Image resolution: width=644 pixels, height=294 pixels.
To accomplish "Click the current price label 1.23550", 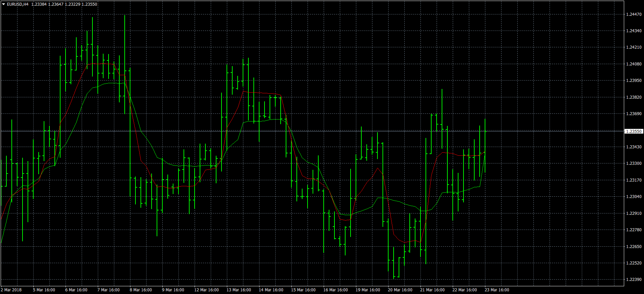I will [x=634, y=132].
